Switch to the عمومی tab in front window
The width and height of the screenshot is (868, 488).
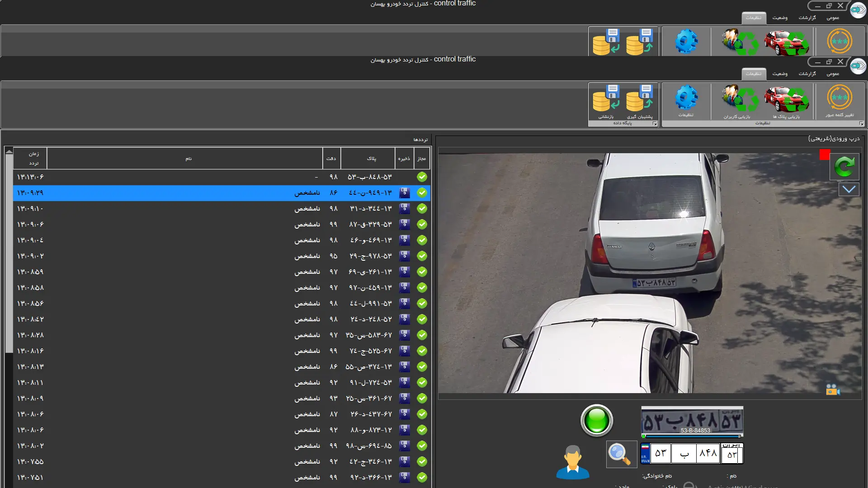tap(833, 74)
